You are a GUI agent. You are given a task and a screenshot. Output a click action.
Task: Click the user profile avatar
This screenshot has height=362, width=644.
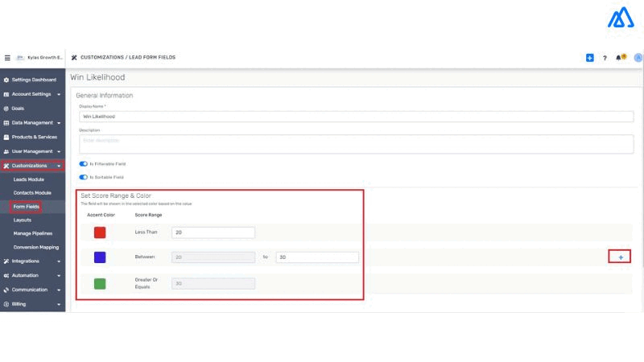638,58
